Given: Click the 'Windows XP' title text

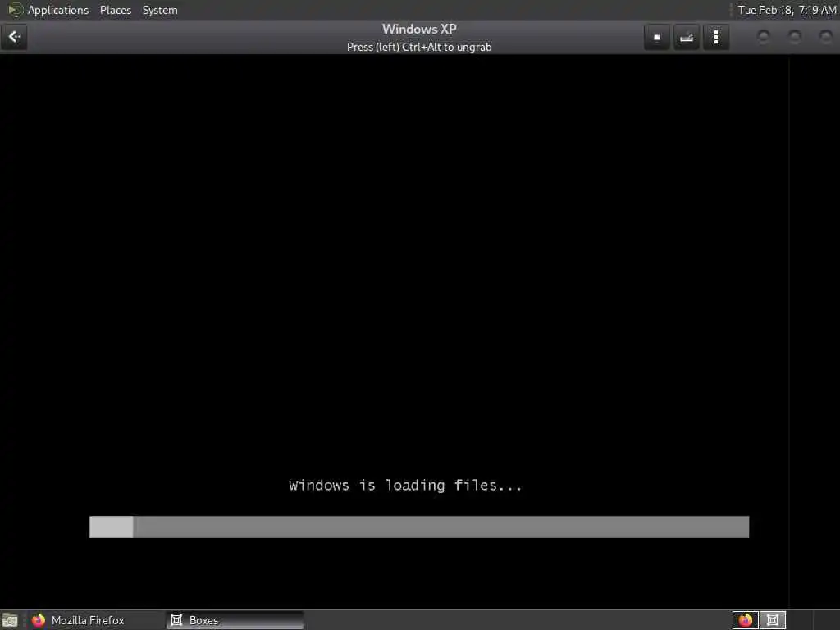Looking at the screenshot, I should [x=419, y=29].
